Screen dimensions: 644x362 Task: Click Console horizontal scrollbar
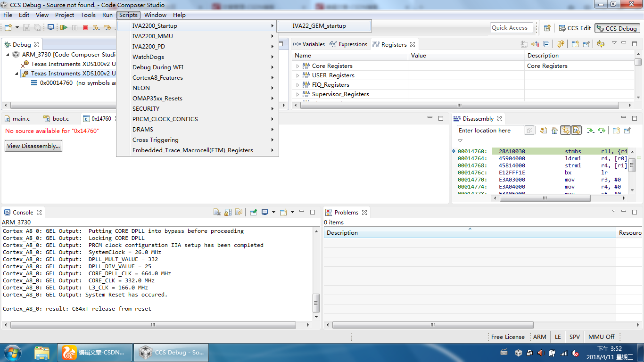(153, 325)
